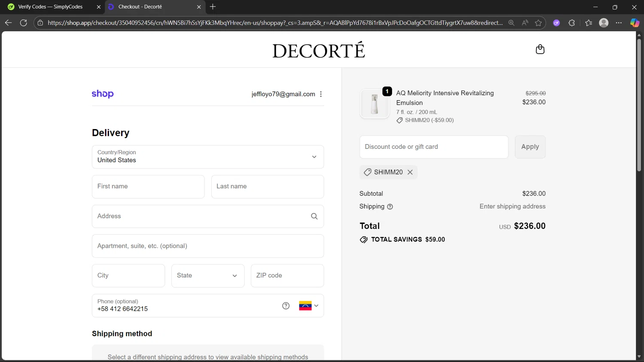The height and width of the screenshot is (362, 644).
Task: Focus the ZIP code field
Action: tap(287, 275)
